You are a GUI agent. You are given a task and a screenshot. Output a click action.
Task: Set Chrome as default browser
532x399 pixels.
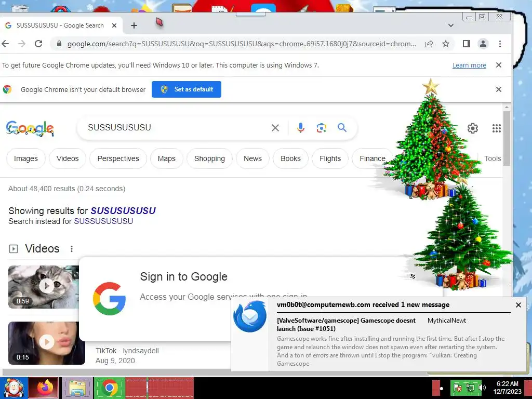[x=187, y=89]
